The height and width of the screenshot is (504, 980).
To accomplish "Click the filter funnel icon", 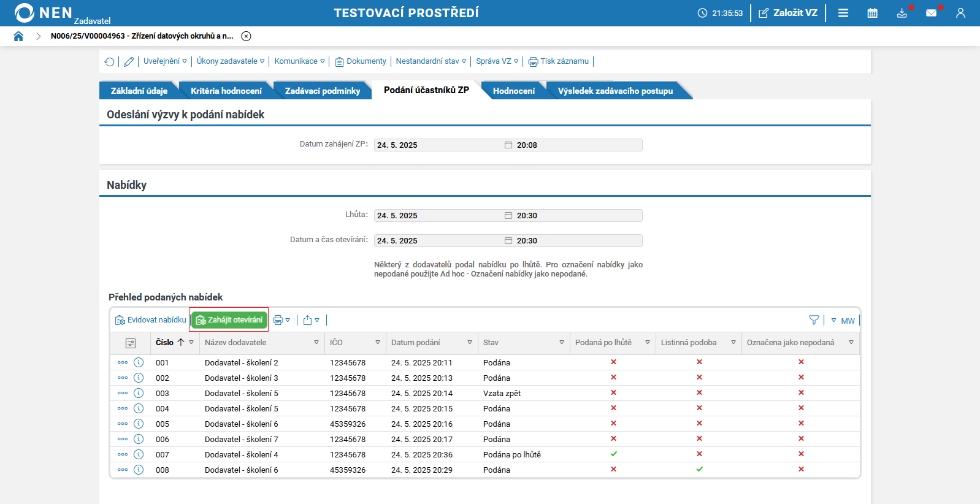I will (x=814, y=320).
